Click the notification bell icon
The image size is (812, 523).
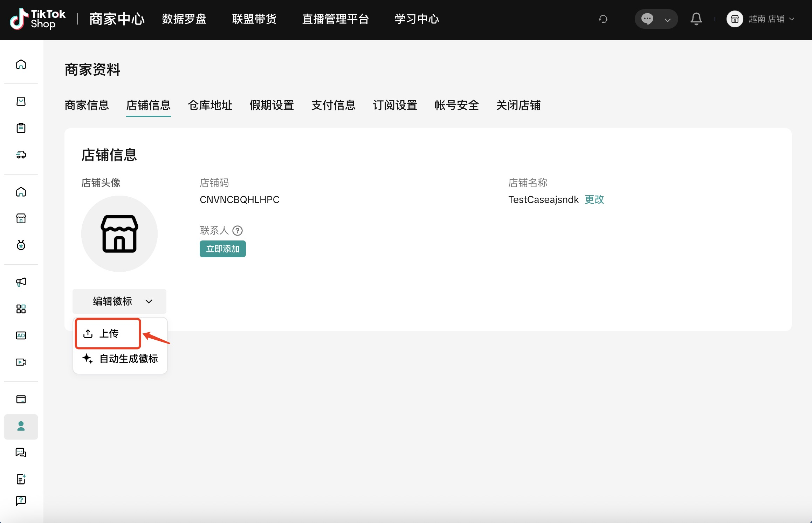[x=696, y=19]
